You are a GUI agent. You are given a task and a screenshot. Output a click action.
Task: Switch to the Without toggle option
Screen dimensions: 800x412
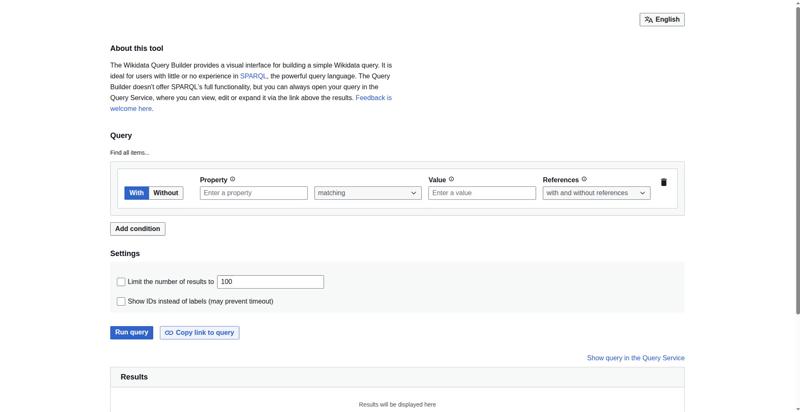tap(166, 193)
